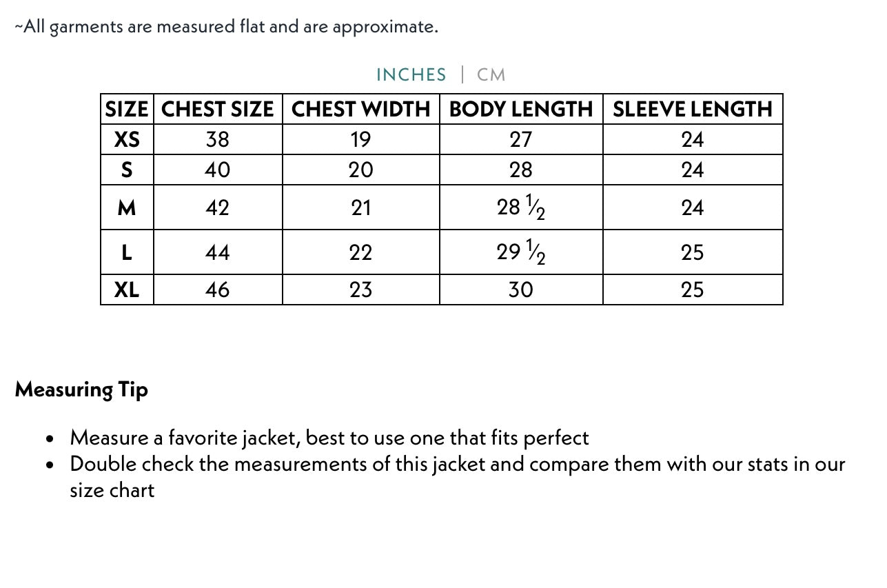Click the XL size row label

(127, 290)
